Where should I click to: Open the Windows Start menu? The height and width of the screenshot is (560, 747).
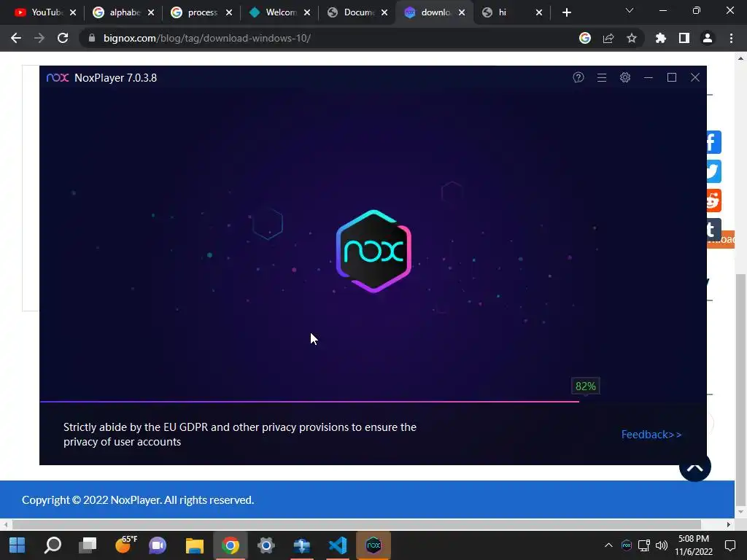coord(18,545)
